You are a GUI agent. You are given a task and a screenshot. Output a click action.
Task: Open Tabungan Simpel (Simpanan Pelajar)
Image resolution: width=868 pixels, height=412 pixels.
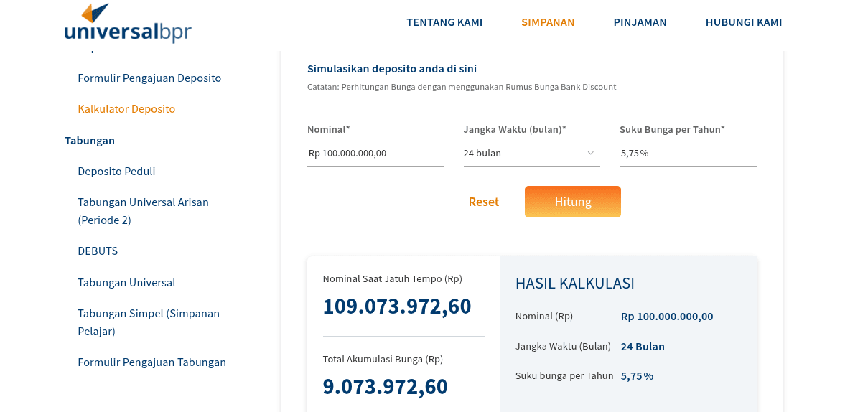(x=149, y=322)
